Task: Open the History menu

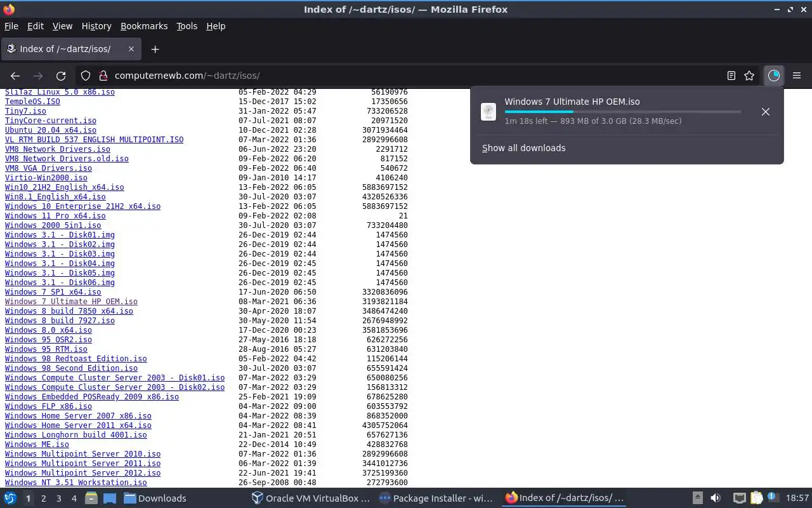Action: tap(96, 26)
